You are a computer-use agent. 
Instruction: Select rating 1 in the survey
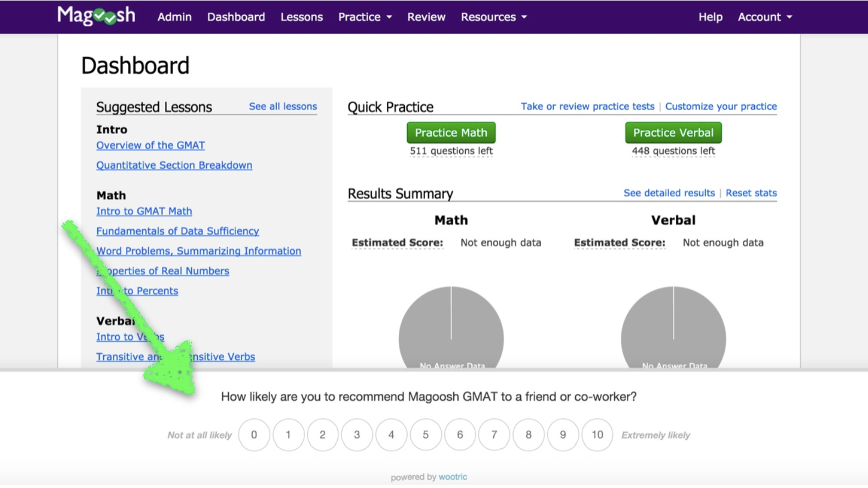288,435
